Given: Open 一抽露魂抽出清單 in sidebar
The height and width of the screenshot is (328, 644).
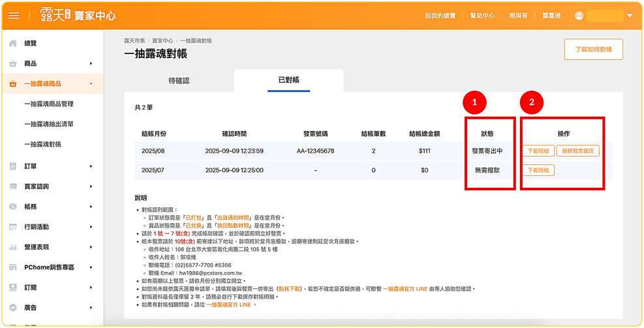Looking at the screenshot, I should [x=49, y=124].
